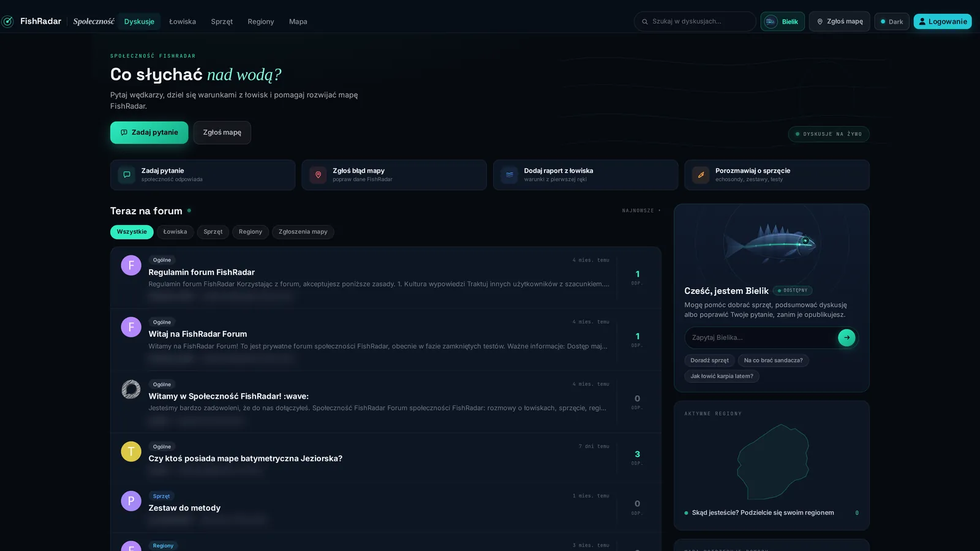Image resolution: width=980 pixels, height=551 pixels.
Task: Click the map pin icon in Zgłoś błąd mapy card
Action: [318, 174]
